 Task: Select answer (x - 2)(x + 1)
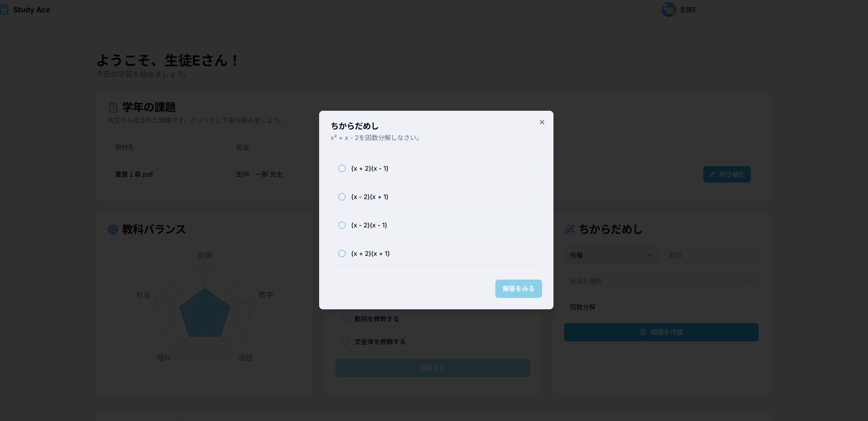click(342, 197)
